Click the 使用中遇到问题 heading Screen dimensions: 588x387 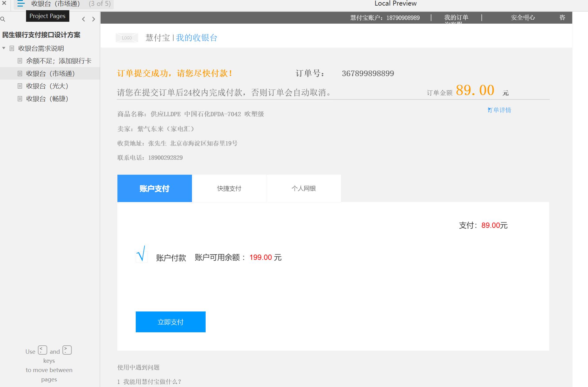[138, 367]
